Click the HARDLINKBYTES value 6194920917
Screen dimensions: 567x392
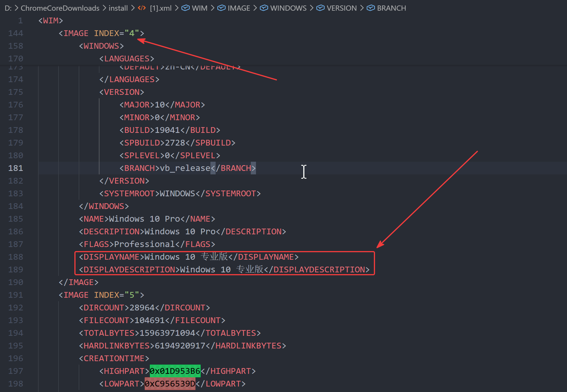tap(180, 346)
